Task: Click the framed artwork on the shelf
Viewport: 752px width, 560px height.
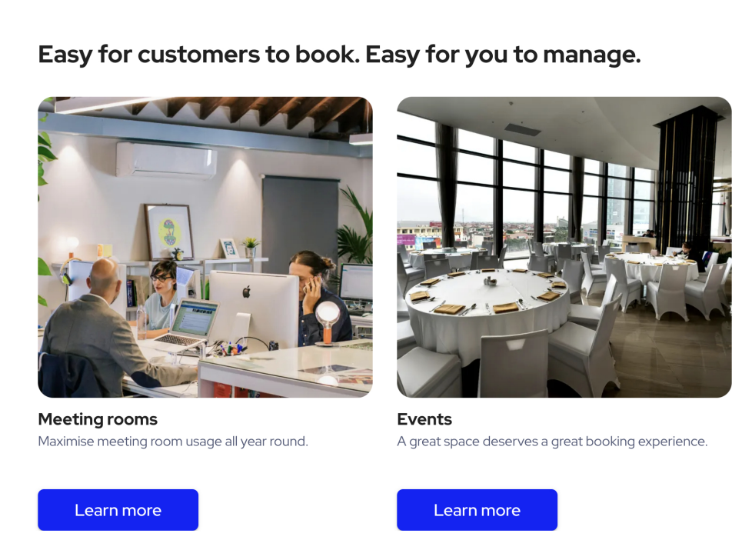Action: tap(169, 232)
